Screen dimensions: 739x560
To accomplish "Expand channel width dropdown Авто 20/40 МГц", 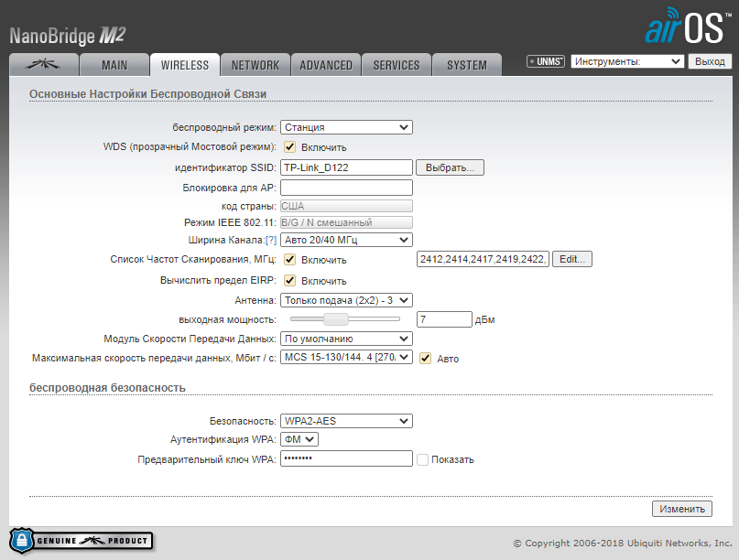I will click(x=346, y=240).
